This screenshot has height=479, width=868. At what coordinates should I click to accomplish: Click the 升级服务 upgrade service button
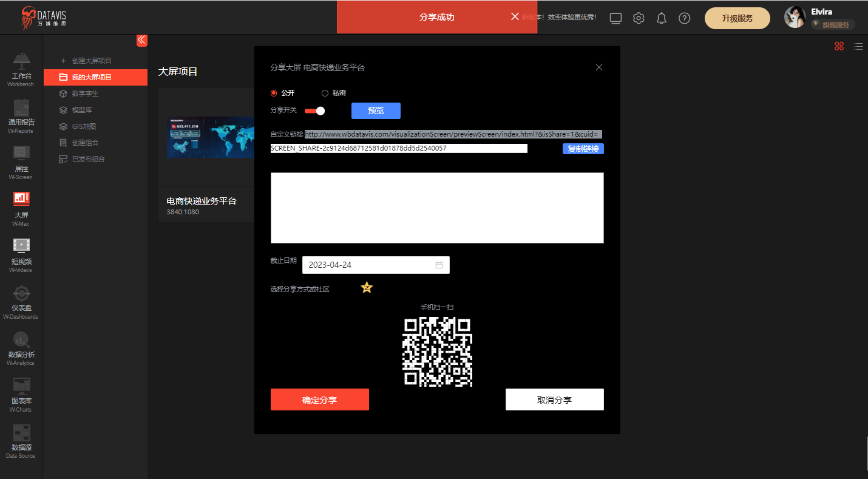tap(737, 18)
